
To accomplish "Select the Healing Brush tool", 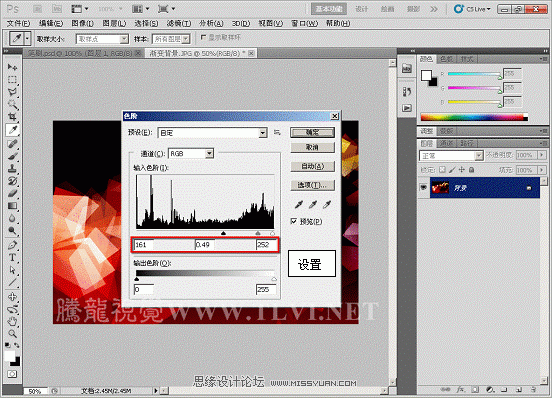I will click(x=12, y=143).
